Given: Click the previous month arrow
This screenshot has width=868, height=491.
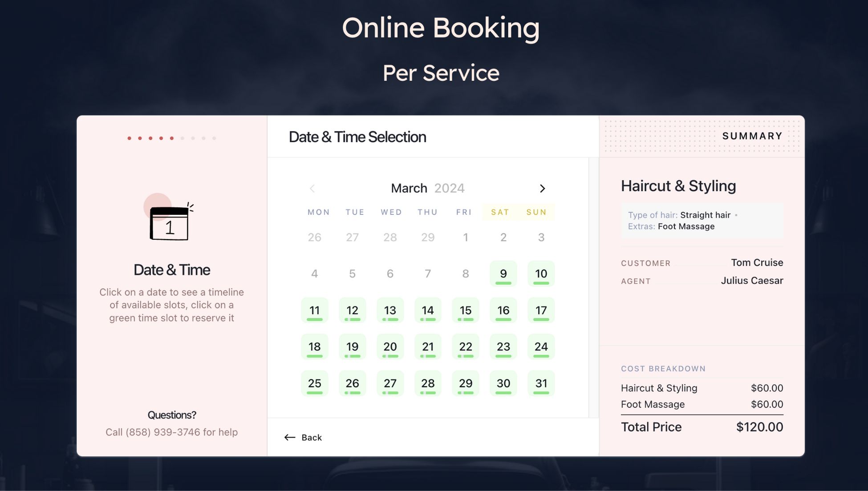Looking at the screenshot, I should 312,189.
